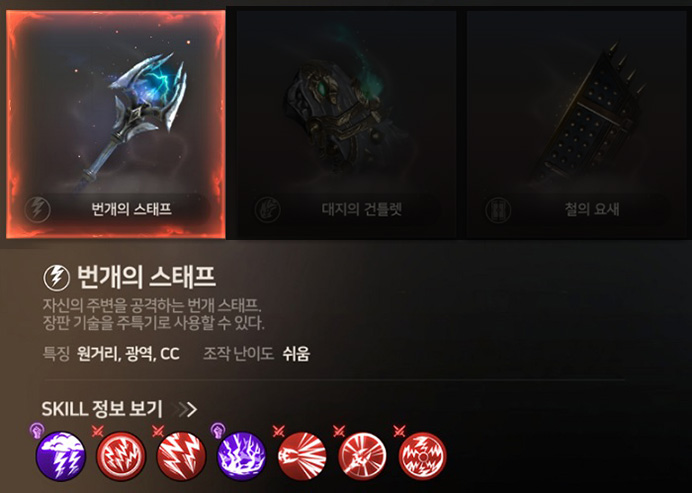This screenshot has width=692, height=493.
Task: Select the red staff strike skill icon
Action: [x=362, y=456]
